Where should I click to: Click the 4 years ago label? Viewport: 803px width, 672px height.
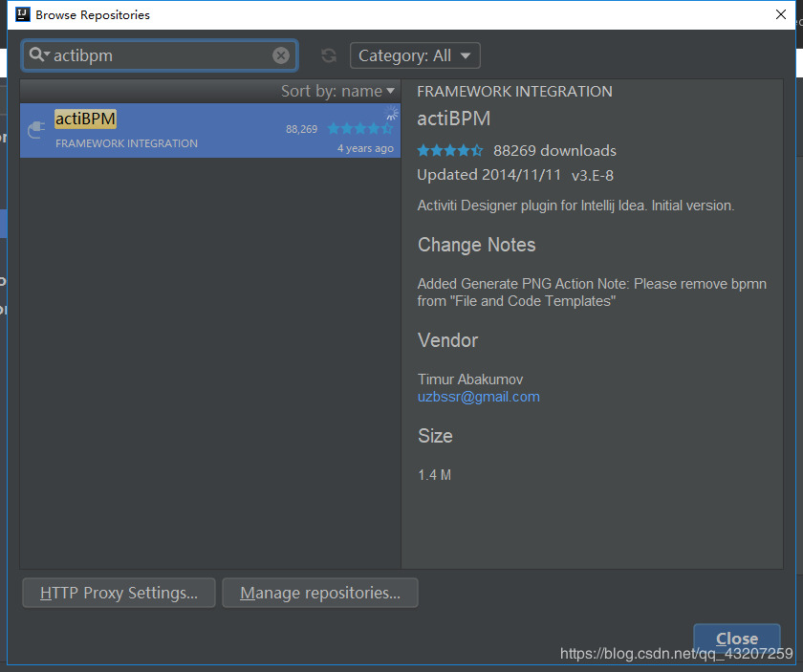click(365, 148)
